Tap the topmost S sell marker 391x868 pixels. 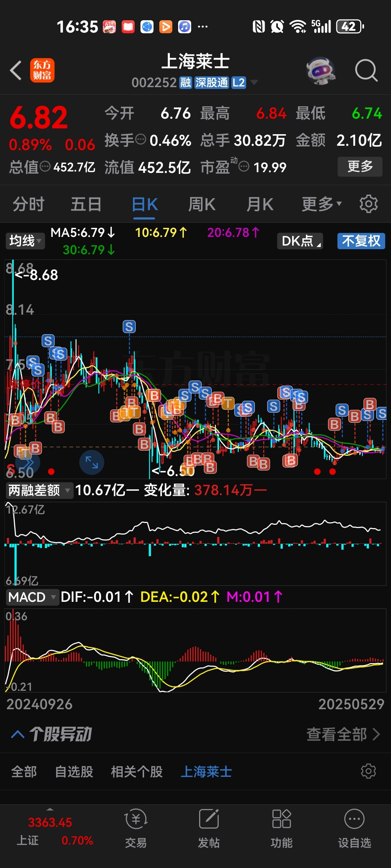click(x=129, y=327)
